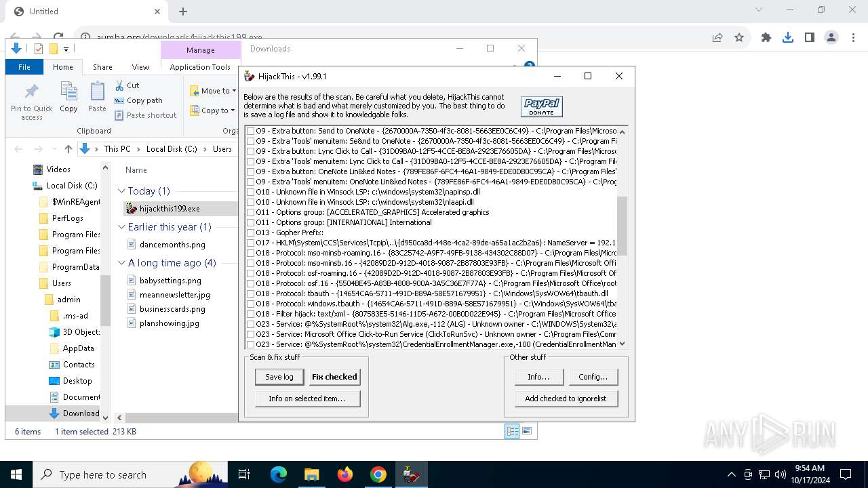Bookmark this page with the star icon
Image resolution: width=868 pixels, height=488 pixels.
point(739,38)
